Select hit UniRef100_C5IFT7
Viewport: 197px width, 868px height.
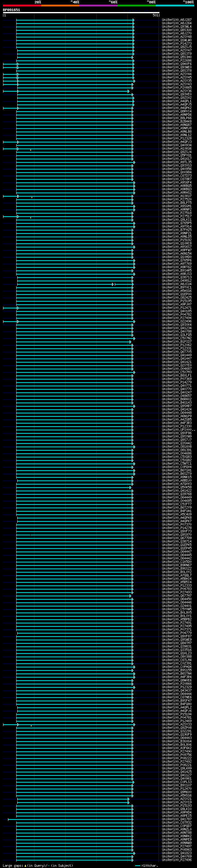(177, 504)
